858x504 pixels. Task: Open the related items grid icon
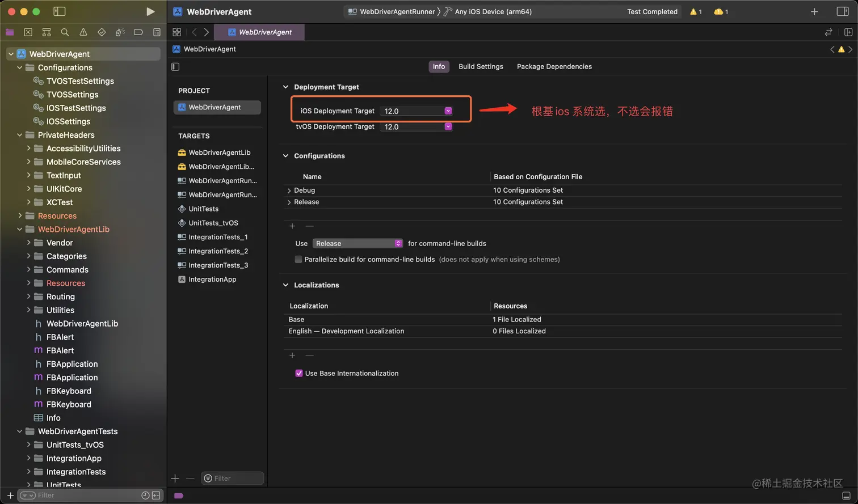[176, 32]
